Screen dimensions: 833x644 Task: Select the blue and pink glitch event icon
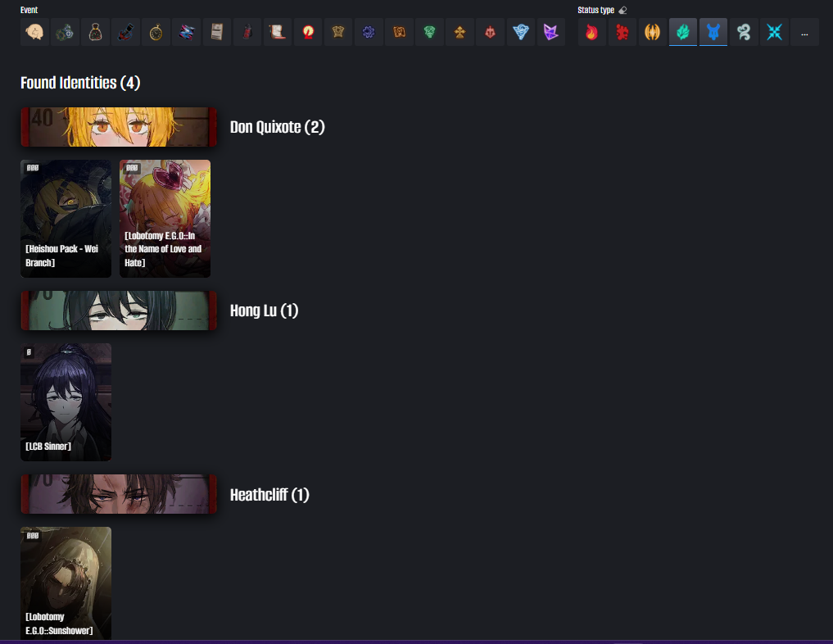coord(187,32)
